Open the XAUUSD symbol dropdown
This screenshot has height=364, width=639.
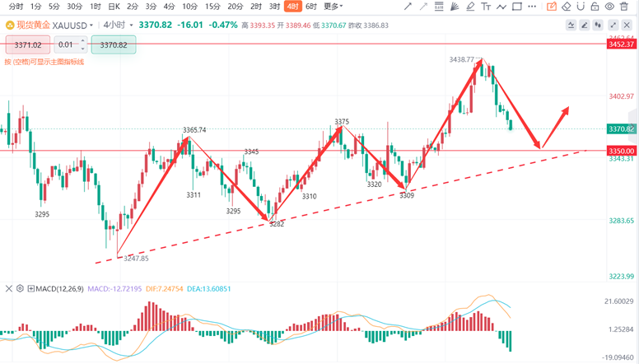[x=72, y=26]
